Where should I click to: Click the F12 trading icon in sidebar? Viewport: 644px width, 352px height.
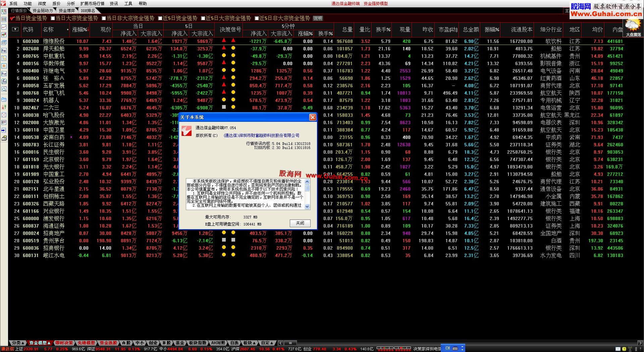[4, 74]
